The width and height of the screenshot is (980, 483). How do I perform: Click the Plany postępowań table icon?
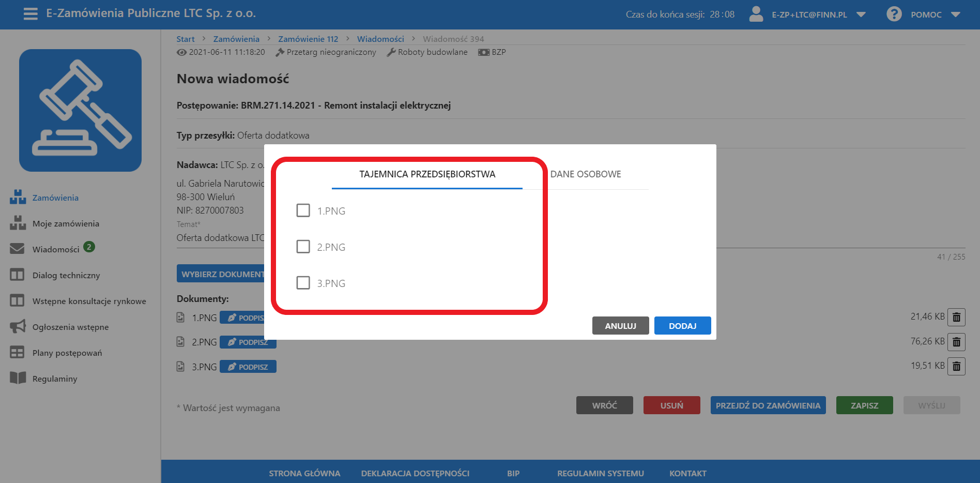[x=17, y=352]
